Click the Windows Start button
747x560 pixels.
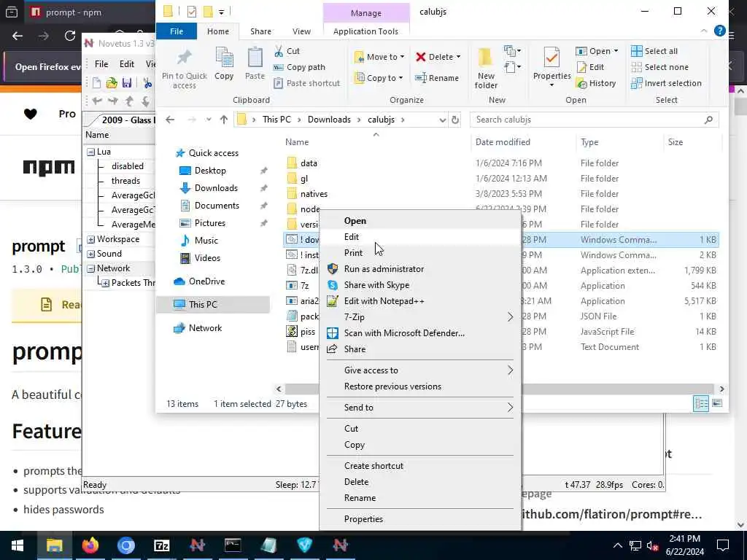18,545
